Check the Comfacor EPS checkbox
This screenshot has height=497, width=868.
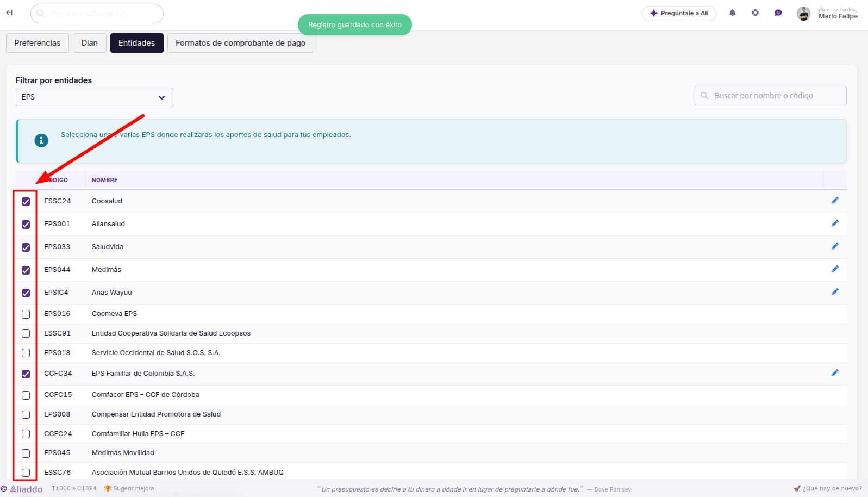[x=26, y=395]
